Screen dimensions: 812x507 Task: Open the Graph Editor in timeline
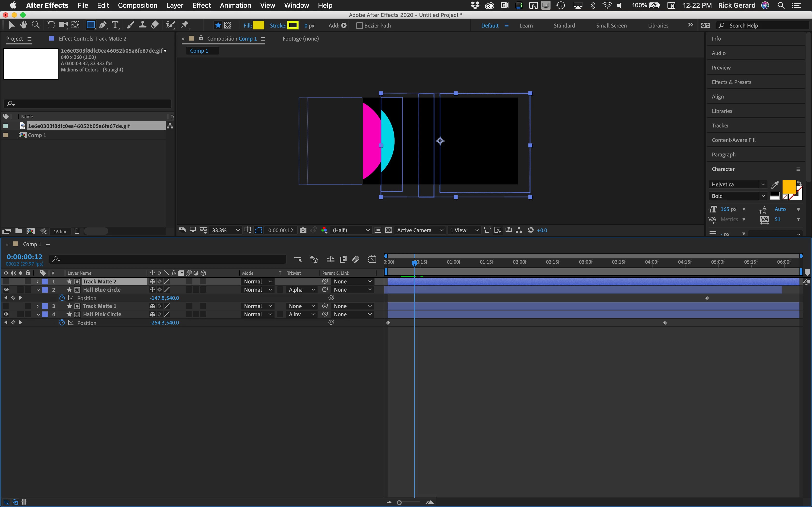[372, 259]
